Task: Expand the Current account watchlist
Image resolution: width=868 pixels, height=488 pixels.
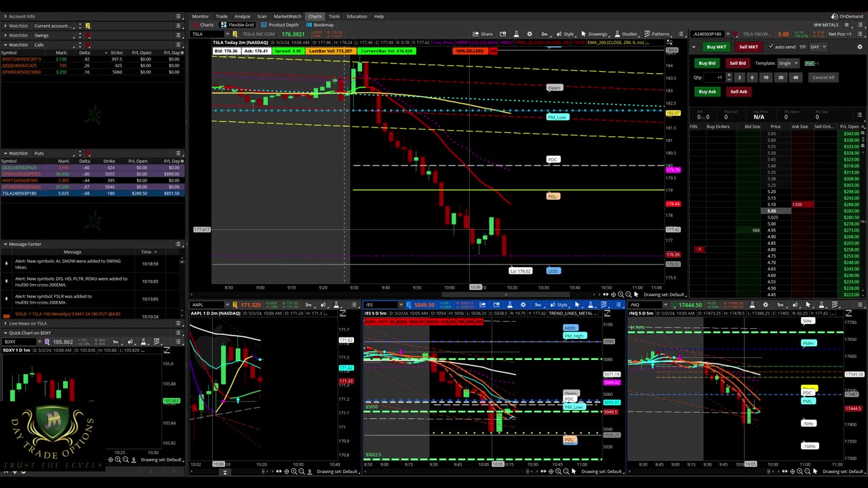Action: point(5,26)
